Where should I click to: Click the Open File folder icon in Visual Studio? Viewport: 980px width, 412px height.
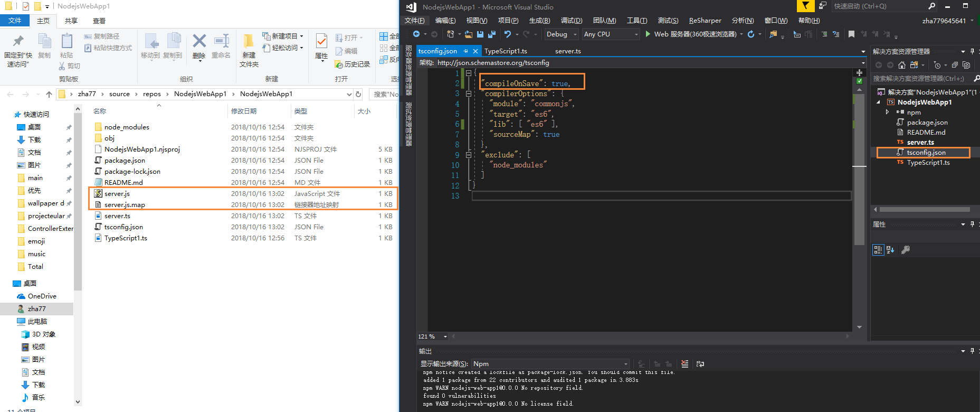[x=468, y=34]
